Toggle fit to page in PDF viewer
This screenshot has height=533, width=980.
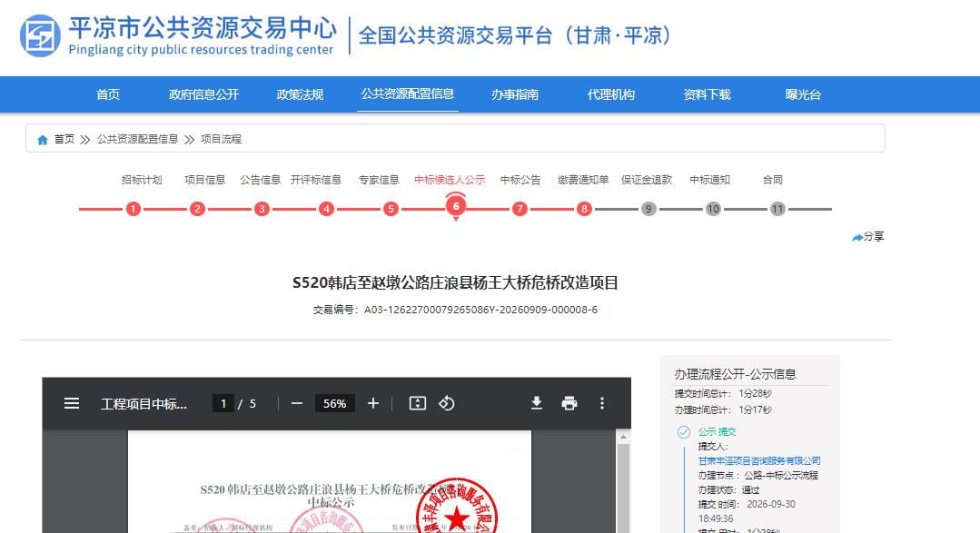(x=418, y=404)
